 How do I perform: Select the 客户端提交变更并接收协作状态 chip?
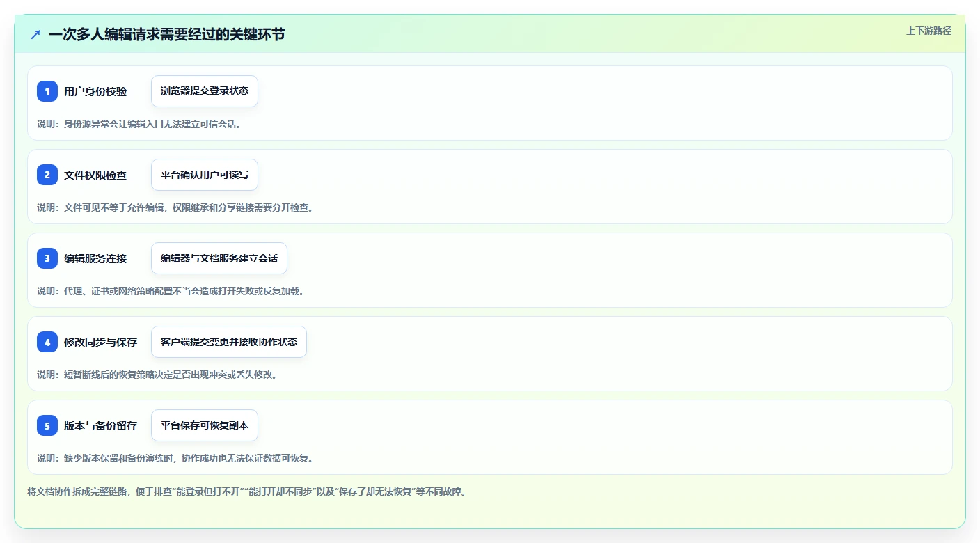(x=229, y=342)
